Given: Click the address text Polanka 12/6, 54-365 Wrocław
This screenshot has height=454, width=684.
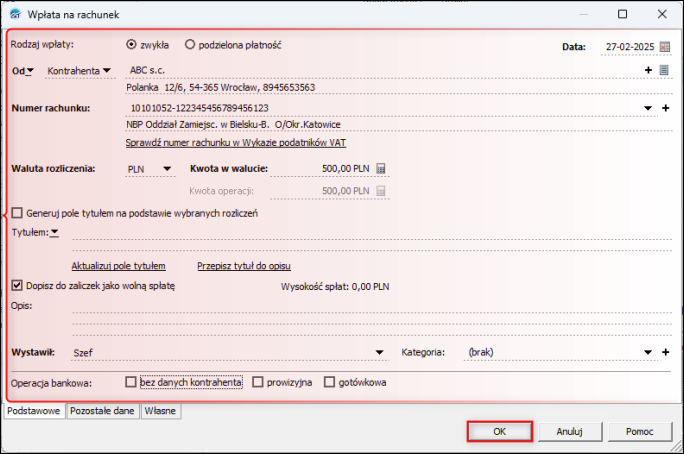Looking at the screenshot, I should [x=192, y=87].
